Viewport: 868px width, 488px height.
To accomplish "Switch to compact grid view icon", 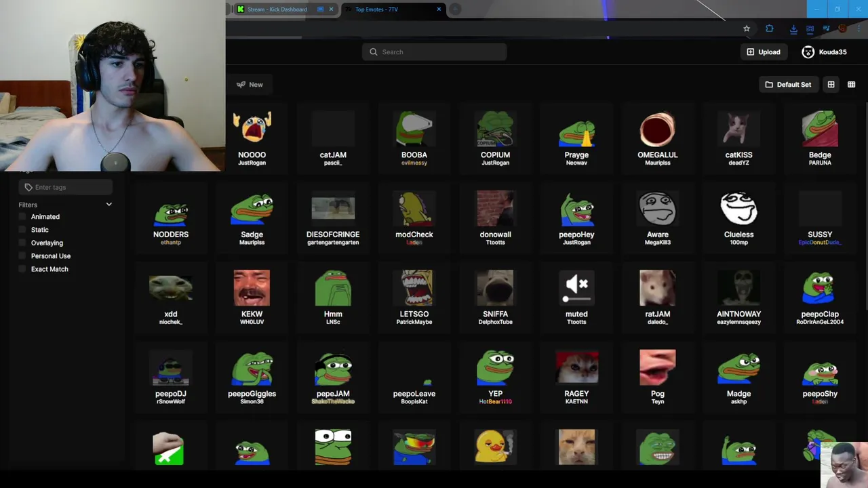I will coord(851,85).
